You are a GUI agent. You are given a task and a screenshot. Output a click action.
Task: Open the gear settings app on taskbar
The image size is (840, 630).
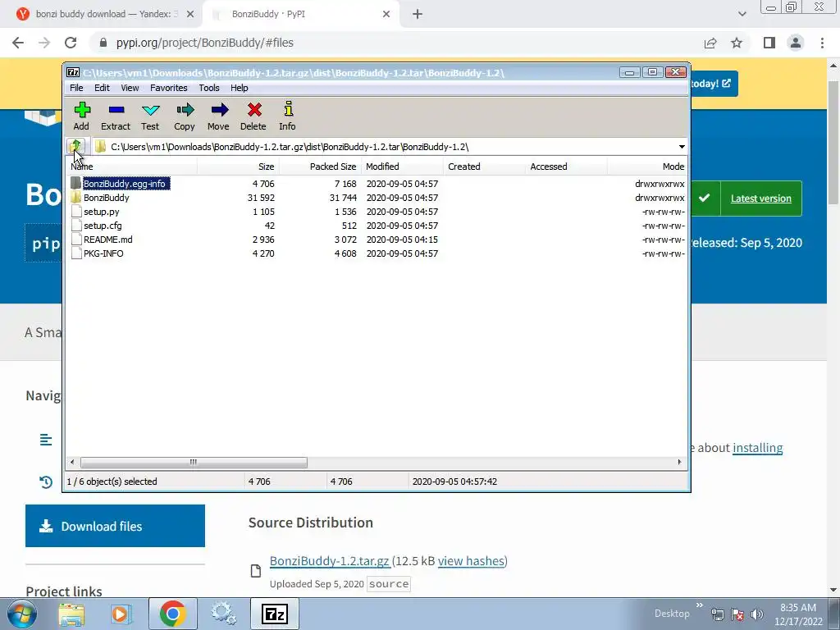(x=223, y=614)
